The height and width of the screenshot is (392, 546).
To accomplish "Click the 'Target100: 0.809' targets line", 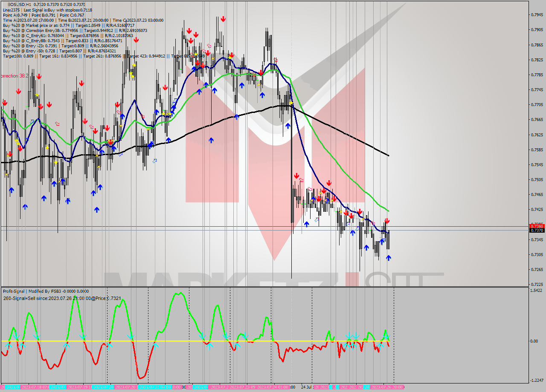I will 104,56.
